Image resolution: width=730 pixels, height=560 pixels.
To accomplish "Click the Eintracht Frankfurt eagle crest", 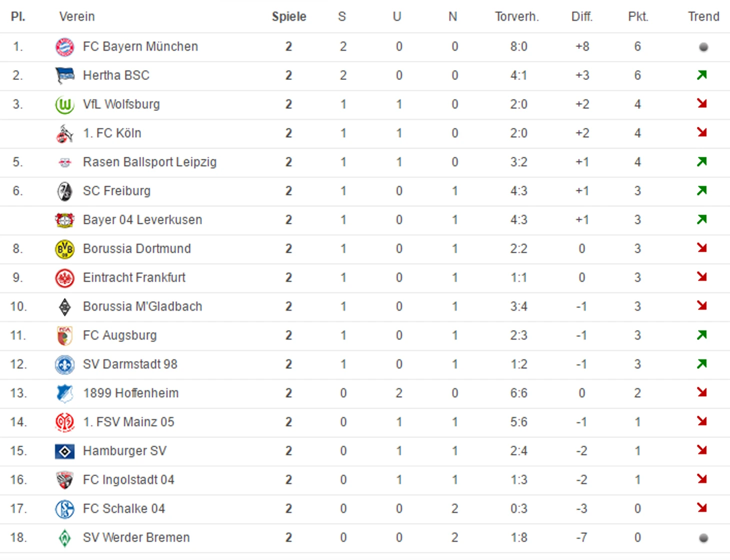I will tap(64, 278).
